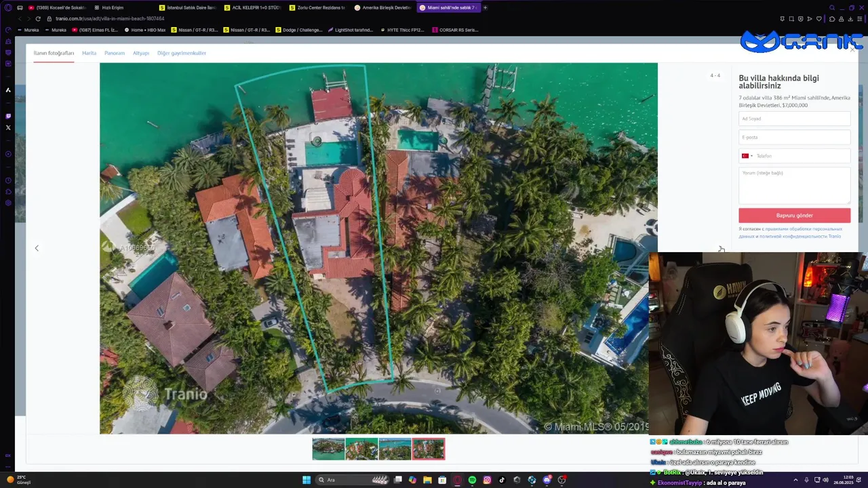The image size is (868, 488).
Task: Expand the hidden system tray icons chevron
Action: (796, 480)
